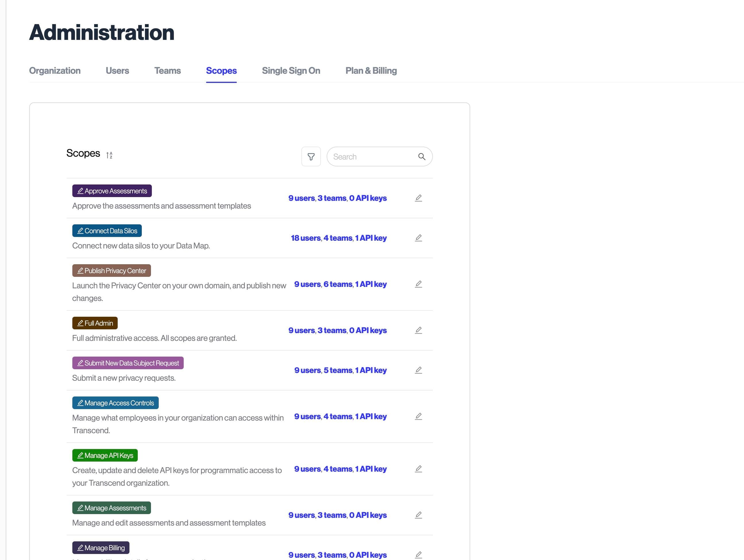Image resolution: width=744 pixels, height=560 pixels.
Task: Click '9 users, 5 teams, 1 API key' link
Action: (x=340, y=370)
